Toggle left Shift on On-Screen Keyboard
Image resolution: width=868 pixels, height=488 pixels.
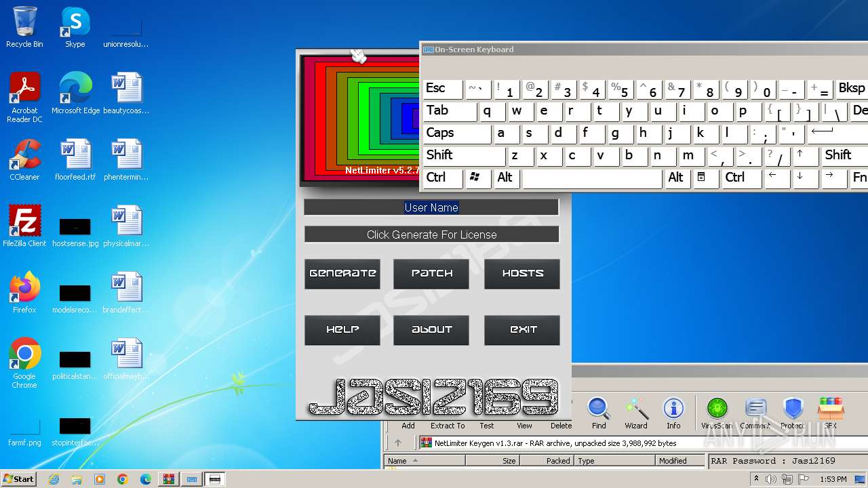(464, 156)
